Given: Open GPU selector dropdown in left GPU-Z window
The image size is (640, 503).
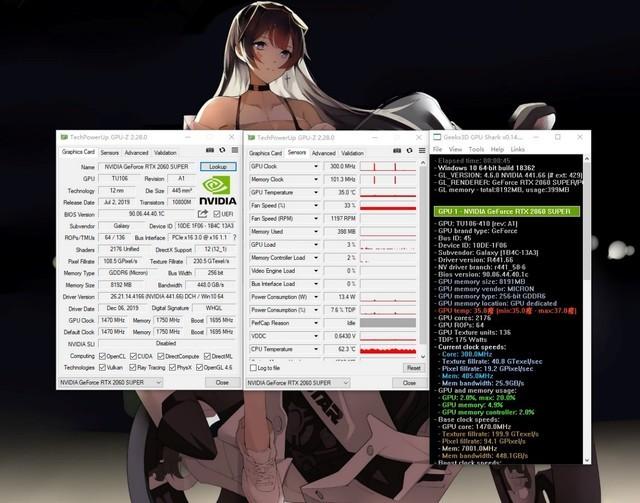Looking at the screenshot, I should (x=111, y=383).
